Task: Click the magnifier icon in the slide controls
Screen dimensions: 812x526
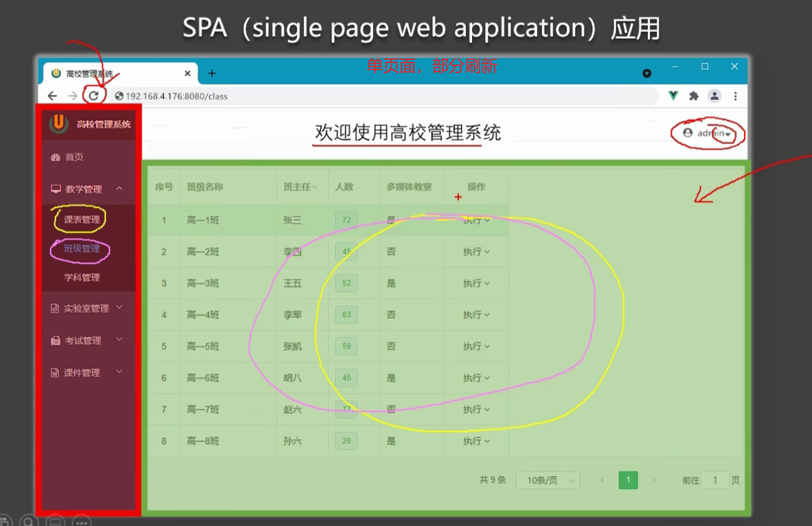Action: tap(29, 522)
